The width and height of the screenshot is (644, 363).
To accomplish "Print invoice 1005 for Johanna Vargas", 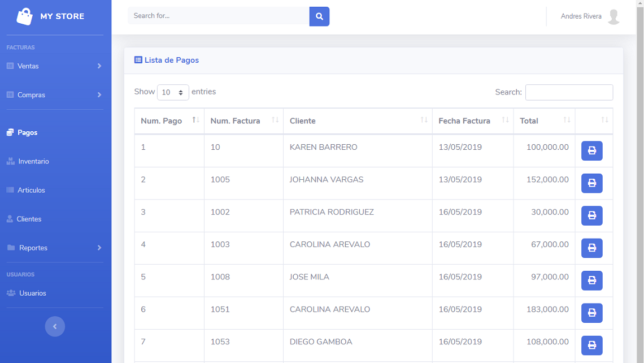I will pyautogui.click(x=591, y=183).
